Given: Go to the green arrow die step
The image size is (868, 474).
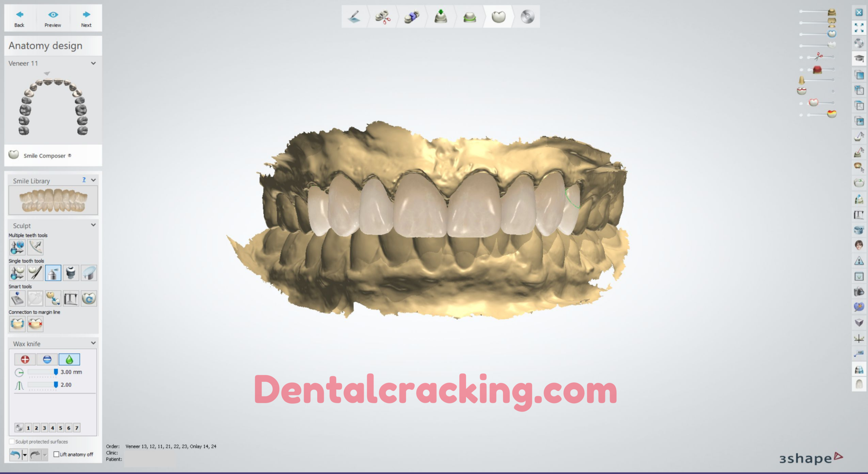Looking at the screenshot, I should pyautogui.click(x=441, y=17).
